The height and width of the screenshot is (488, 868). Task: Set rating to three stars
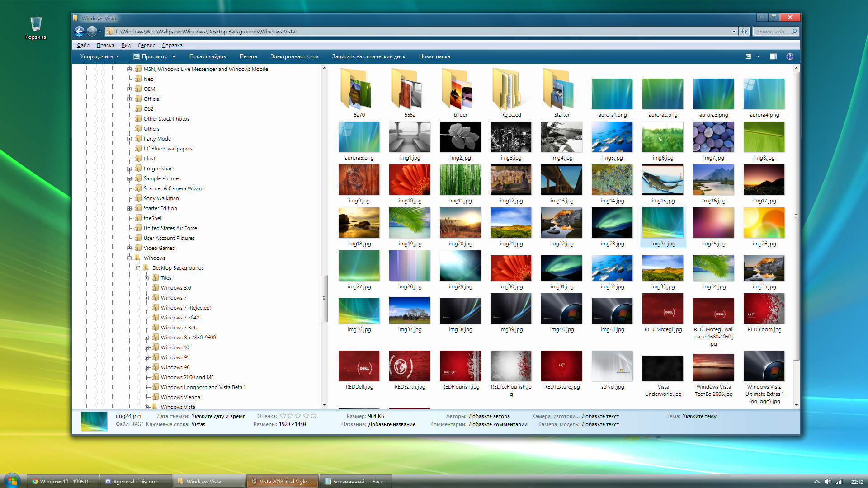coord(298,416)
